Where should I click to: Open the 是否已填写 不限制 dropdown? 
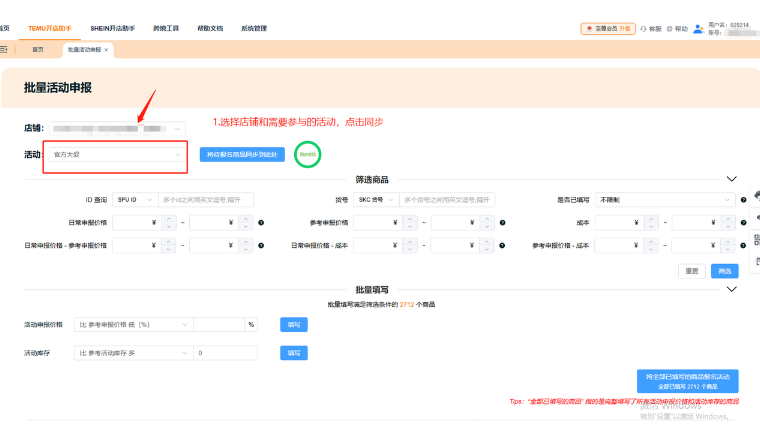click(x=665, y=200)
